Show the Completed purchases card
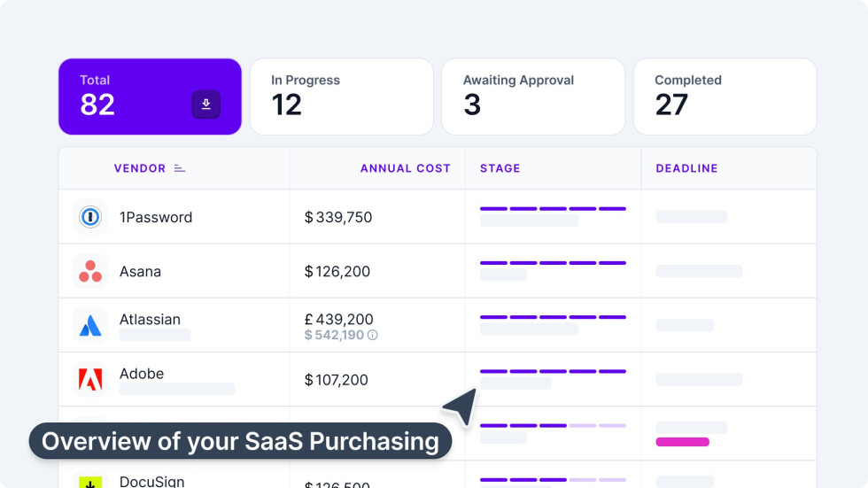 coord(725,97)
